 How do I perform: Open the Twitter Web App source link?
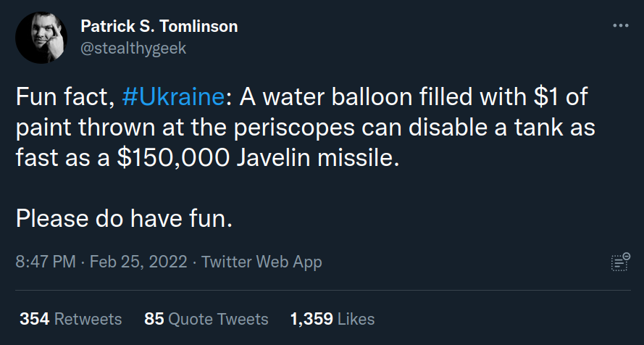[262, 262]
